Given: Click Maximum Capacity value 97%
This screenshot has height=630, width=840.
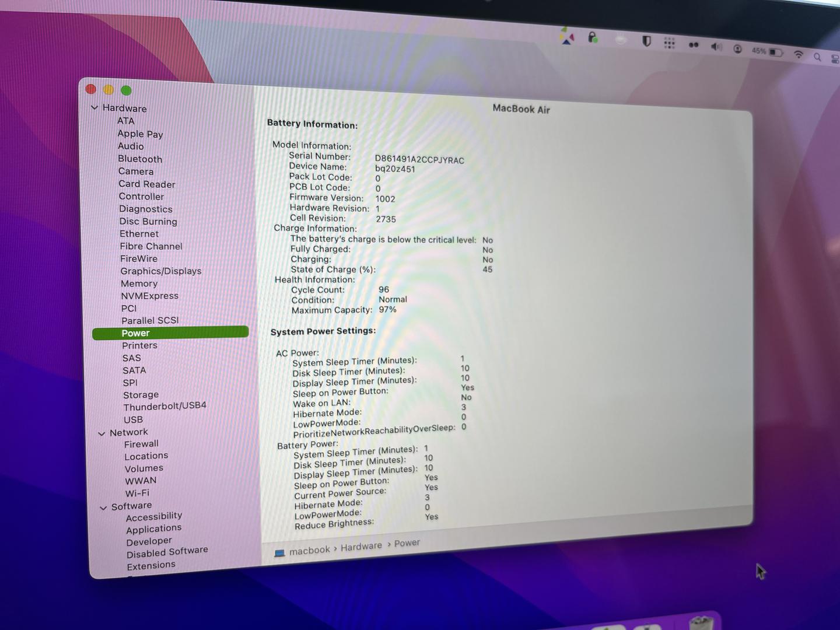Looking at the screenshot, I should pyautogui.click(x=387, y=310).
